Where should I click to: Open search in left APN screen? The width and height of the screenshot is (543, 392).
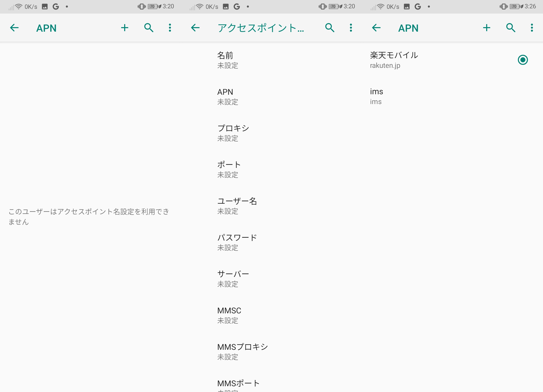[149, 28]
